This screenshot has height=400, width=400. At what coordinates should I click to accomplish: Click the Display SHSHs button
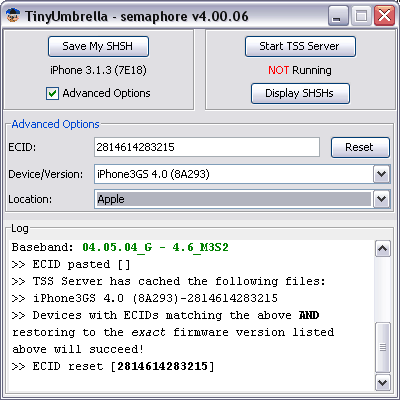tap(300, 93)
